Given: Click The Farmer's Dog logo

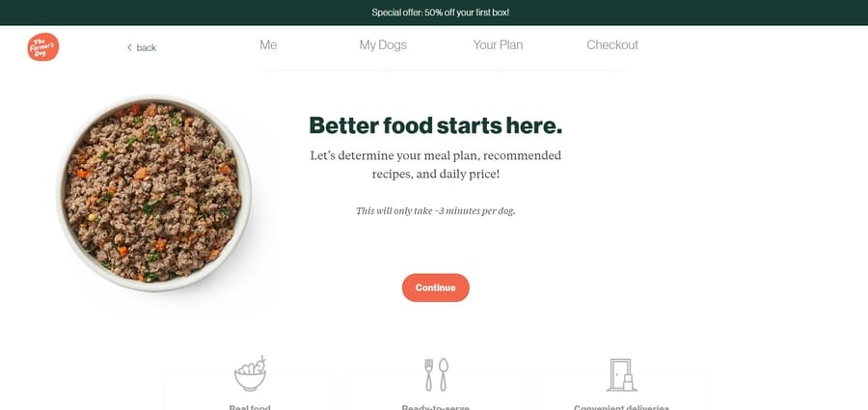Looking at the screenshot, I should click(x=43, y=47).
